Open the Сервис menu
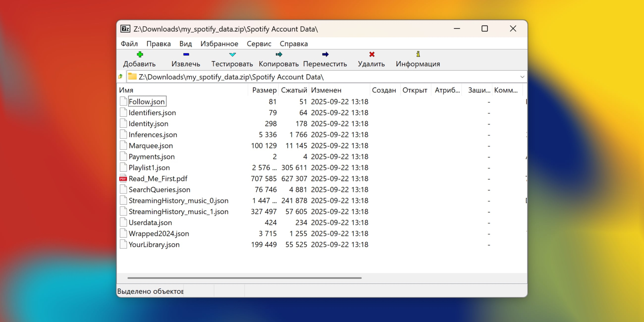644x322 pixels. click(259, 44)
